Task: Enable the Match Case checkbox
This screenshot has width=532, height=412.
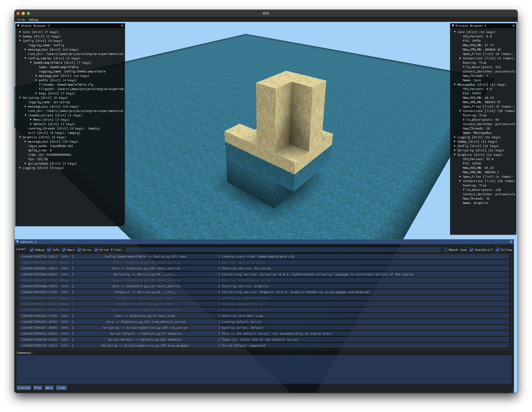Action: [445, 250]
